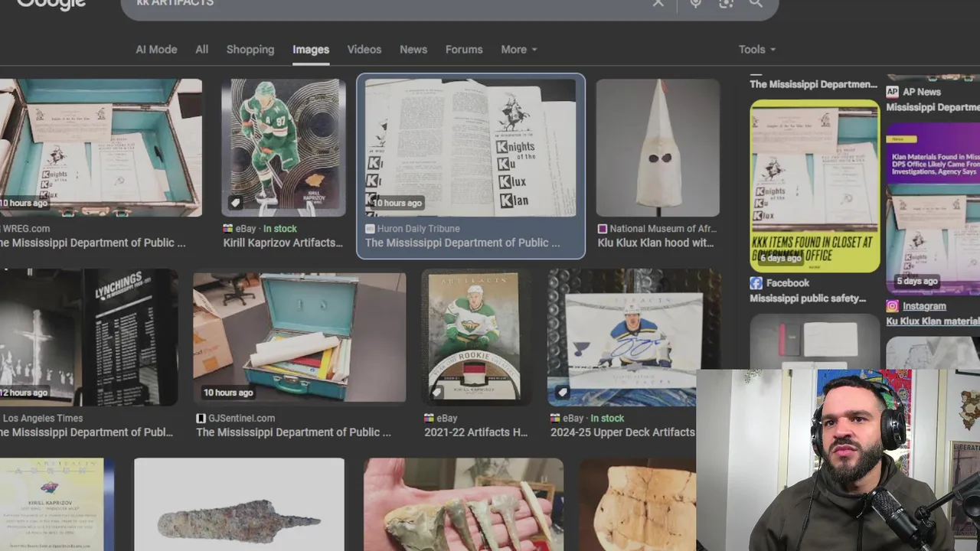Viewport: 980px width, 551px height.
Task: Open Instagram Ku Klux Klan materials link
Action: (x=933, y=321)
